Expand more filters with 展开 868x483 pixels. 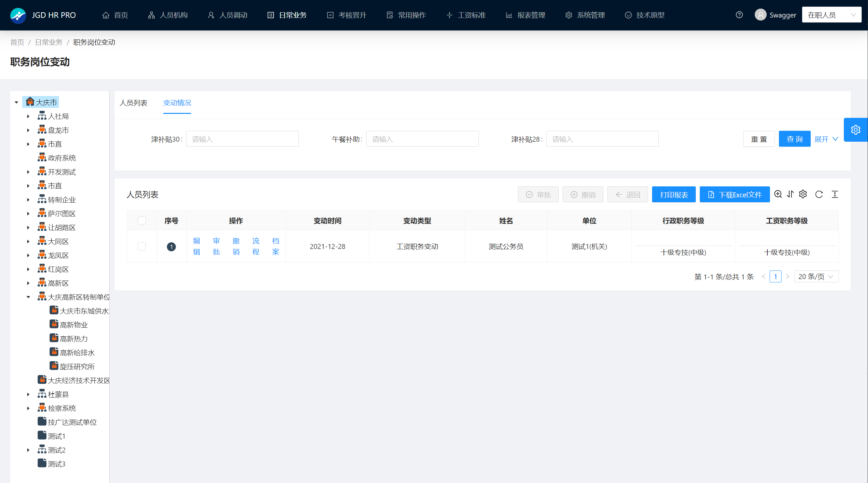[826, 139]
